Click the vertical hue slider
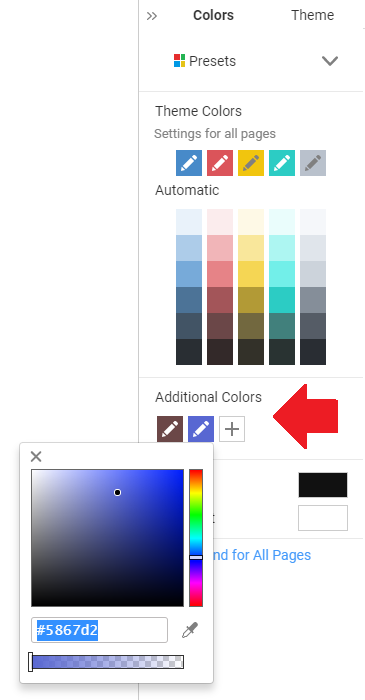Viewport: 365px width, 700px height. click(x=196, y=538)
